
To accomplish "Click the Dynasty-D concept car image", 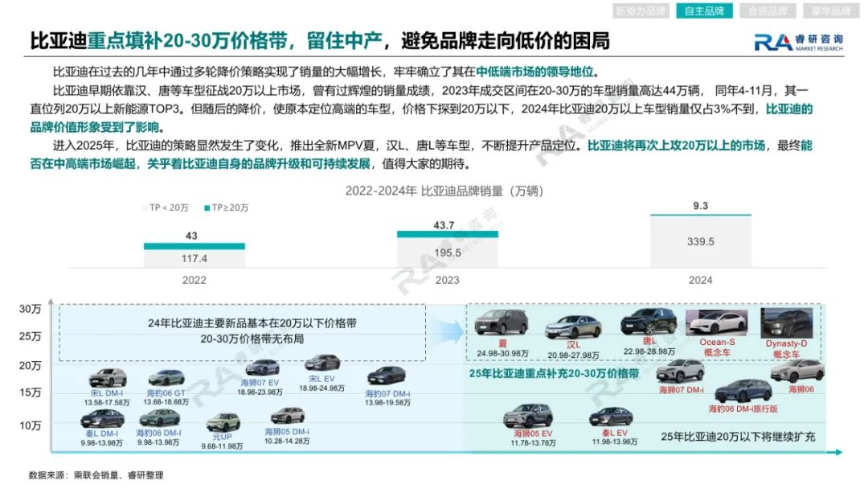I will (787, 323).
